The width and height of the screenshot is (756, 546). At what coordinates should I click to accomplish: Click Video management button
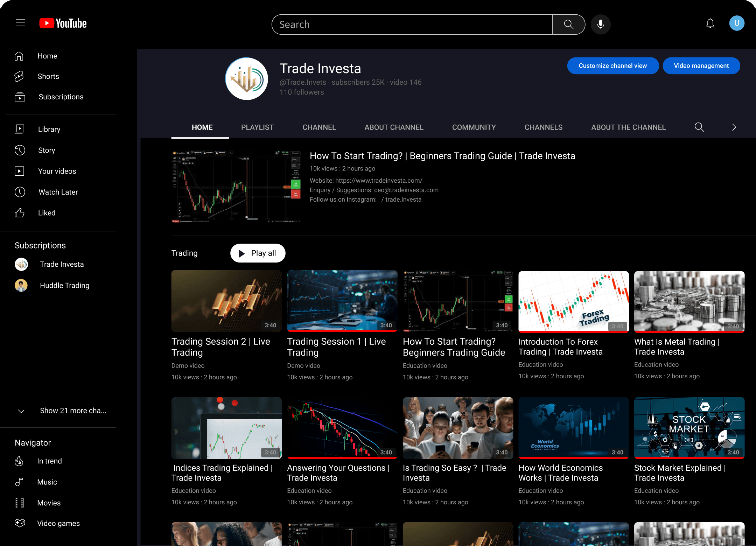pos(701,66)
